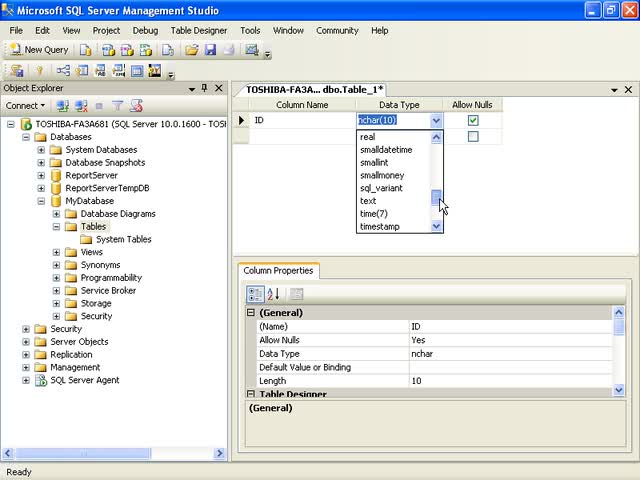Click the Alphabetical sort icon in Column Properties
Screen dimensions: 640x480
(x=274, y=294)
